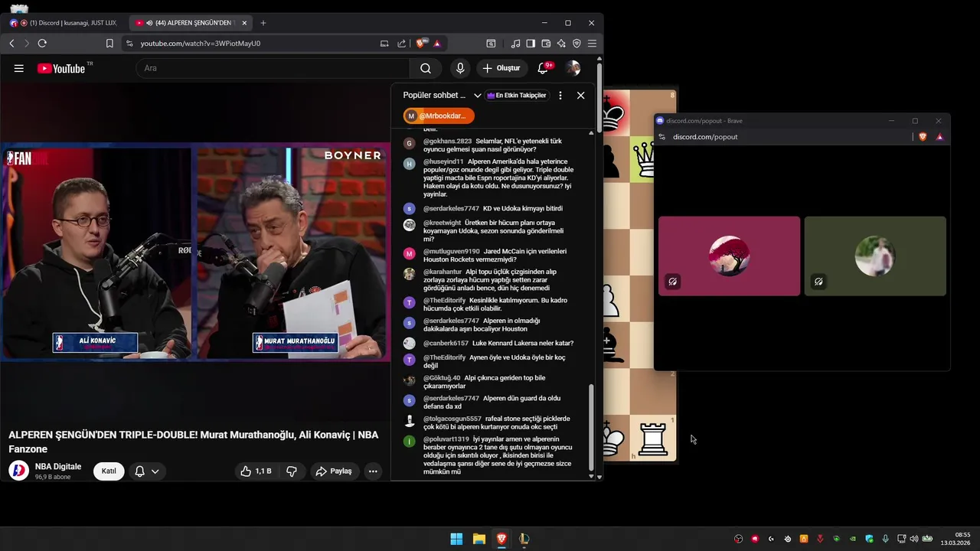Viewport: 980px width, 551px height.
Task: Click the muted camera icon on right Discord tile
Action: 818,282
